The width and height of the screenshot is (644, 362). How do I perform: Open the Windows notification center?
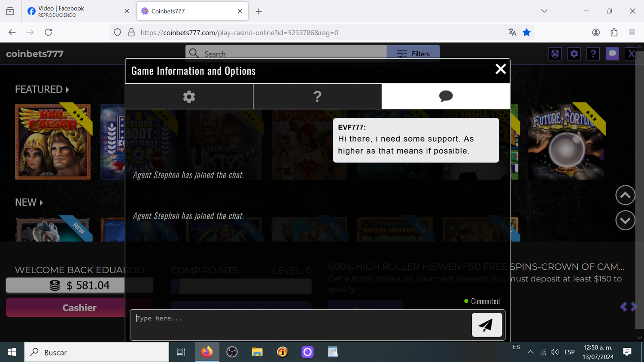tap(627, 352)
